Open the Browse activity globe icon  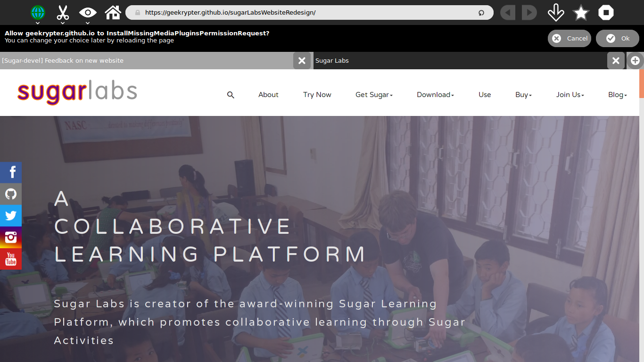click(38, 12)
